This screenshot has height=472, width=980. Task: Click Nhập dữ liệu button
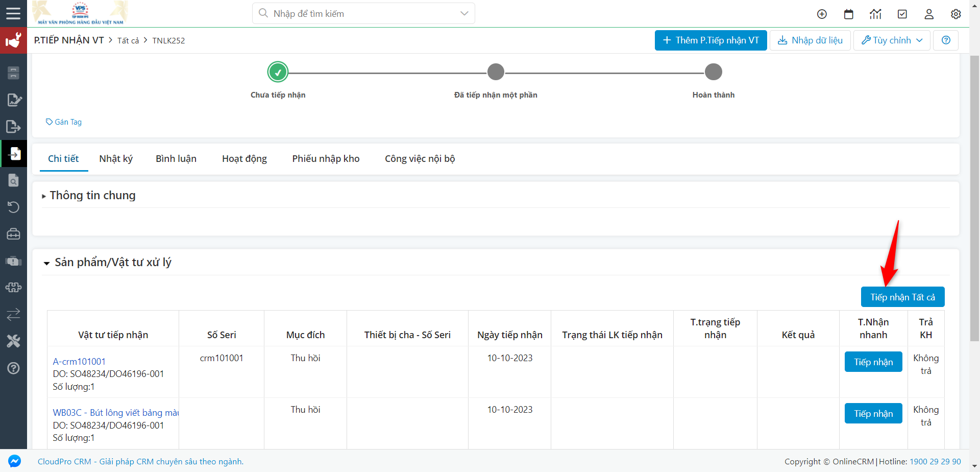[810, 40]
